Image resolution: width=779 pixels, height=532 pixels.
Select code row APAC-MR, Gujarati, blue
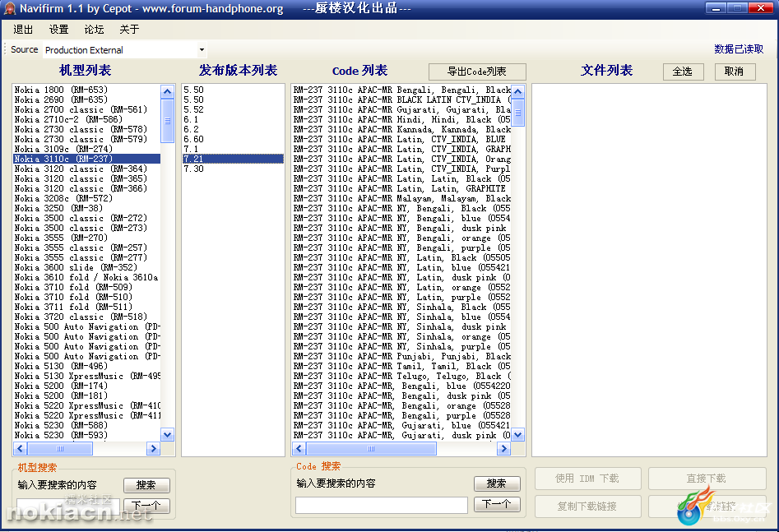(401, 425)
